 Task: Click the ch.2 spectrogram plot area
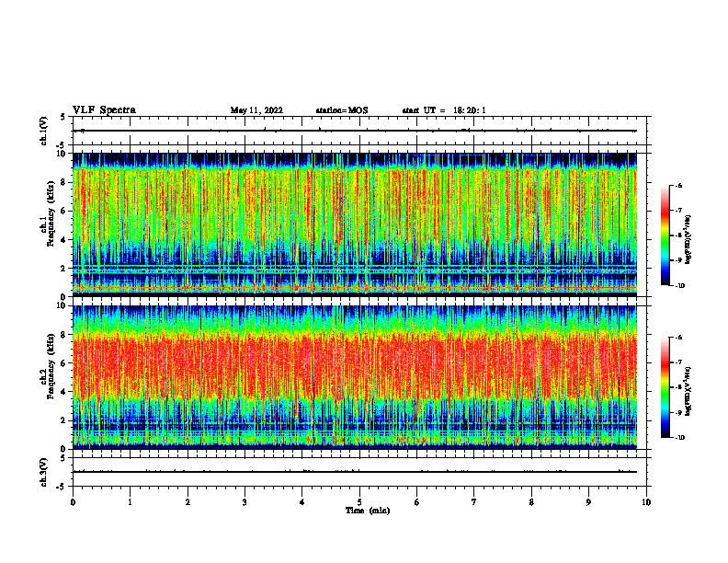[355, 377]
